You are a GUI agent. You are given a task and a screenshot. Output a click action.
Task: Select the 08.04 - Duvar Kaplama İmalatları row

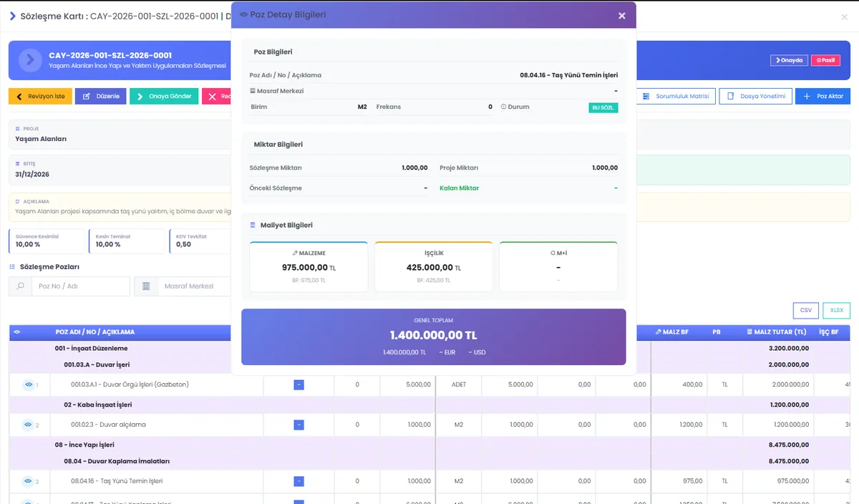(429, 462)
